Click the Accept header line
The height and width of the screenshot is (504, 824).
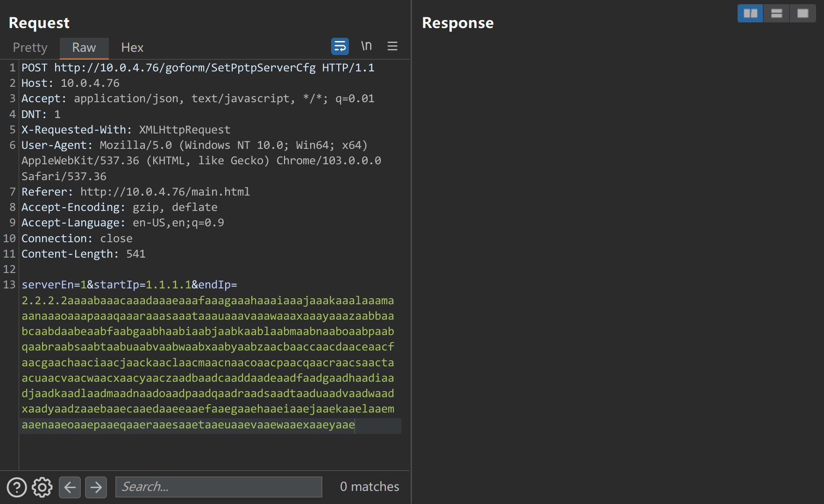click(x=198, y=98)
